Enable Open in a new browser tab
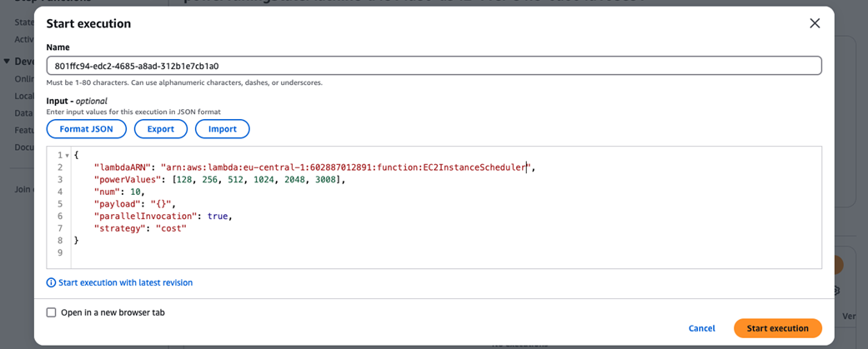This screenshot has height=349, width=868. pyautogui.click(x=52, y=313)
